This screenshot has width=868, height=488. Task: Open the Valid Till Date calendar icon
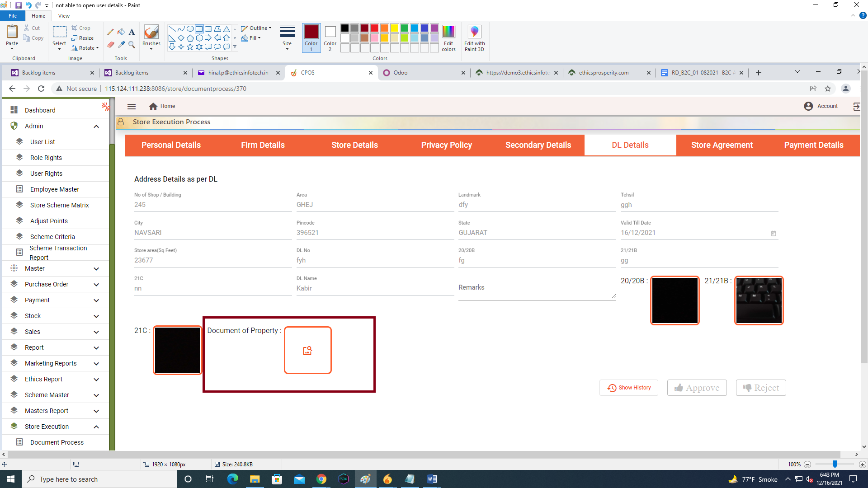coord(773,234)
